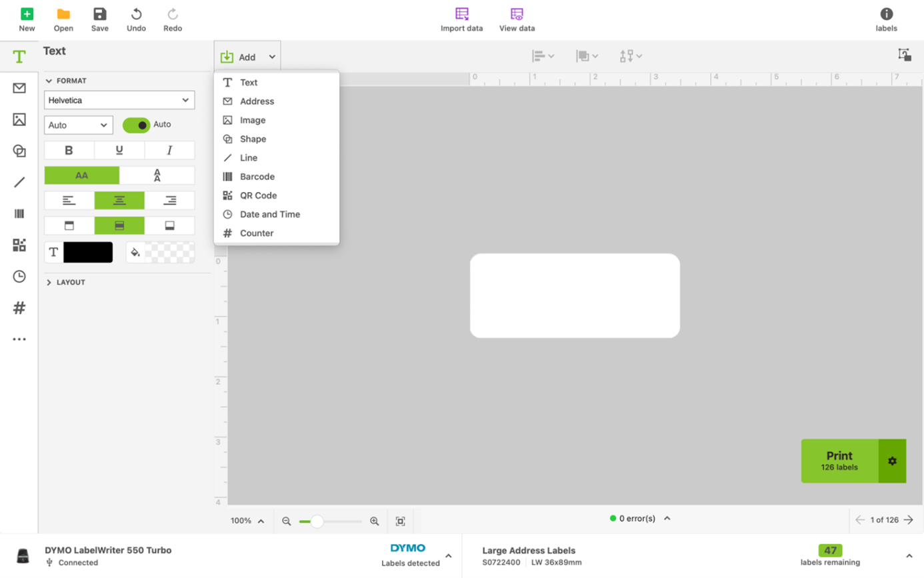
Task: Expand the LAYOUT section
Action: coord(65,283)
